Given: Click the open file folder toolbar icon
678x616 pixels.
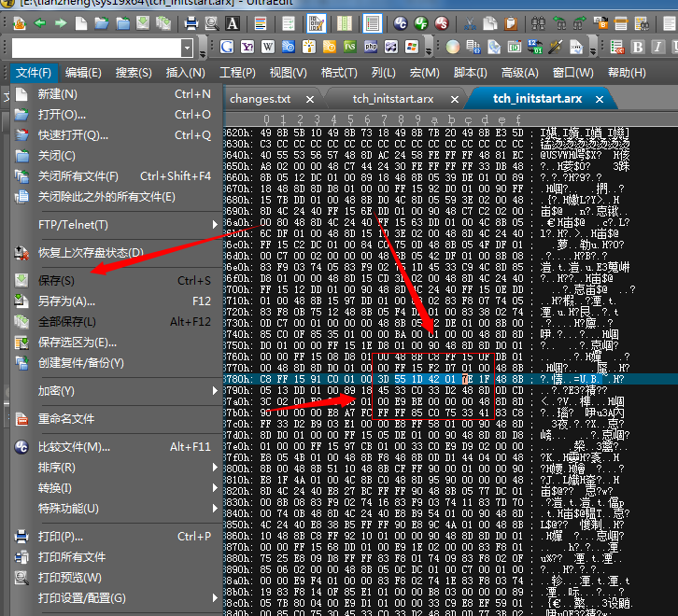Looking at the screenshot, I should click(x=102, y=23).
